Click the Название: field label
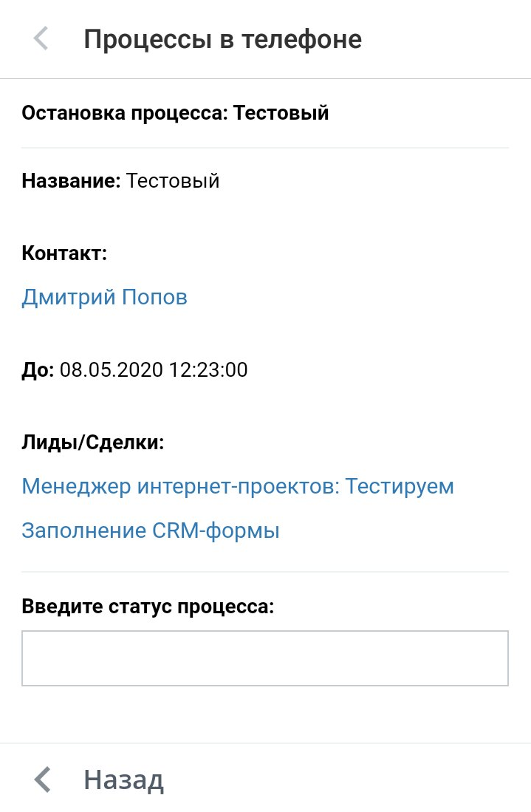 (71, 180)
